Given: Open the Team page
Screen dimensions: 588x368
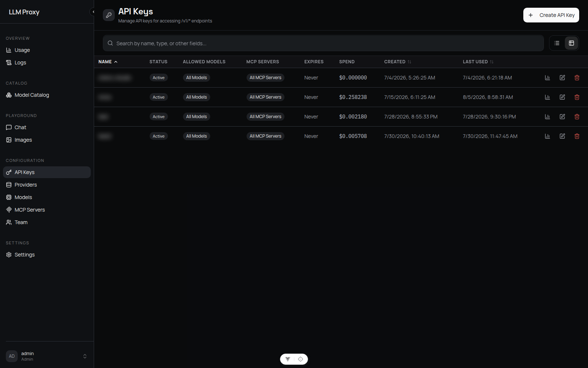Looking at the screenshot, I should (47, 222).
